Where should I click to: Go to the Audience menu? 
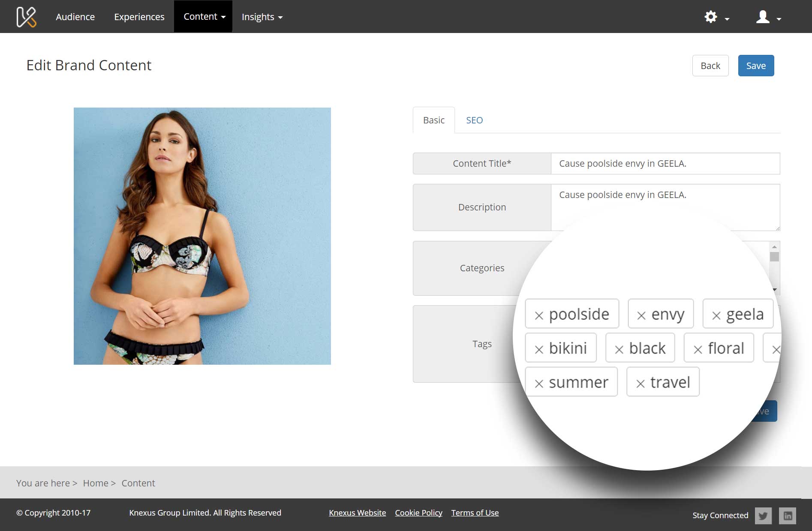(75, 17)
